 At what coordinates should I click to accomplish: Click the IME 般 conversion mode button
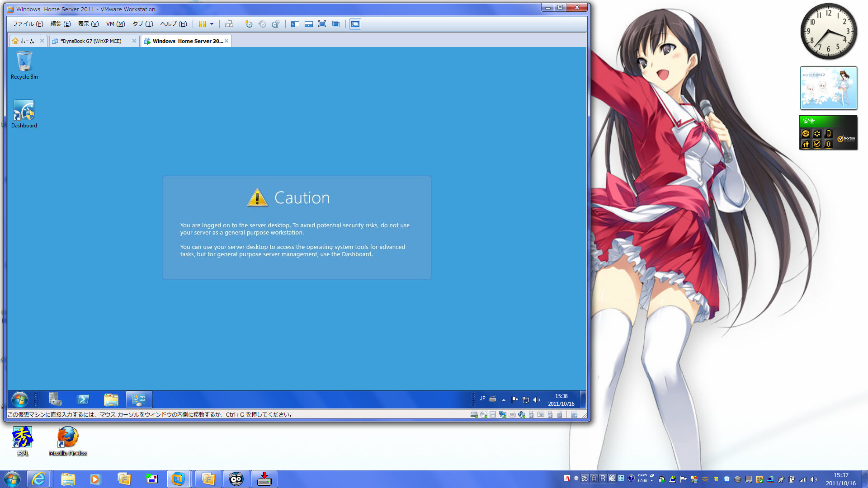[612, 479]
